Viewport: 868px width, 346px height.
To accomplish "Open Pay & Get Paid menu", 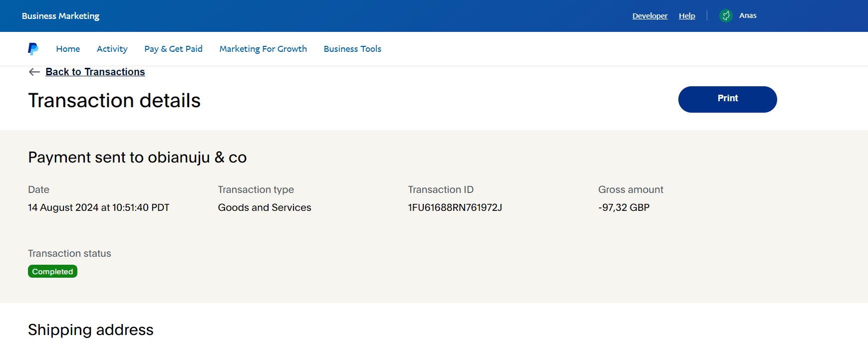I will coord(173,49).
